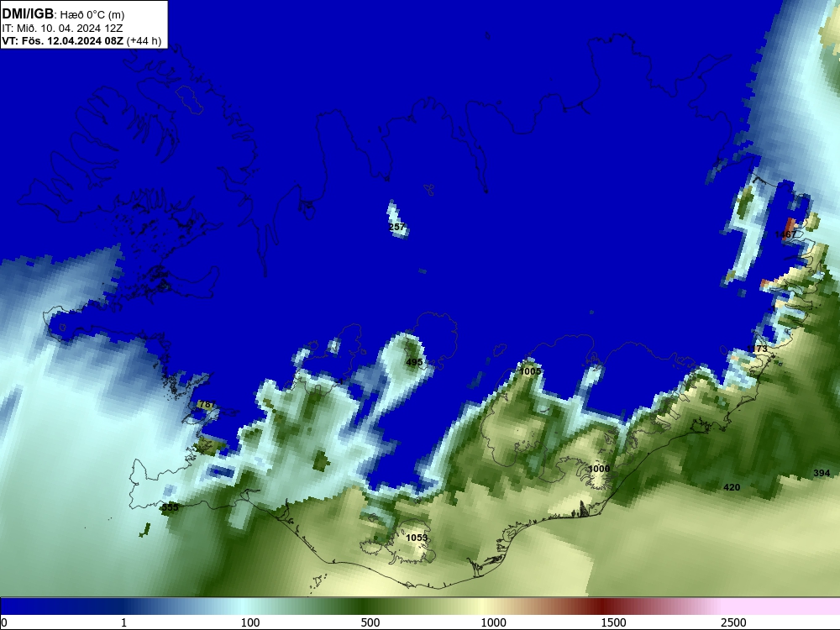Click the dark green 500 m color band
840x630 pixels.
click(x=365, y=606)
